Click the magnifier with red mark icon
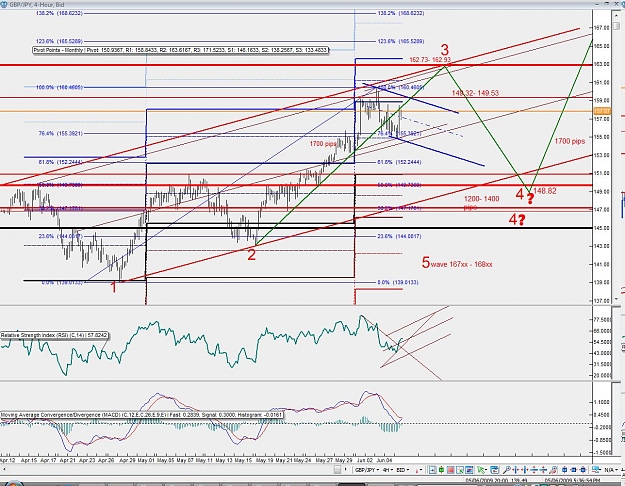This screenshot has height=486, width=625. click(553, 470)
